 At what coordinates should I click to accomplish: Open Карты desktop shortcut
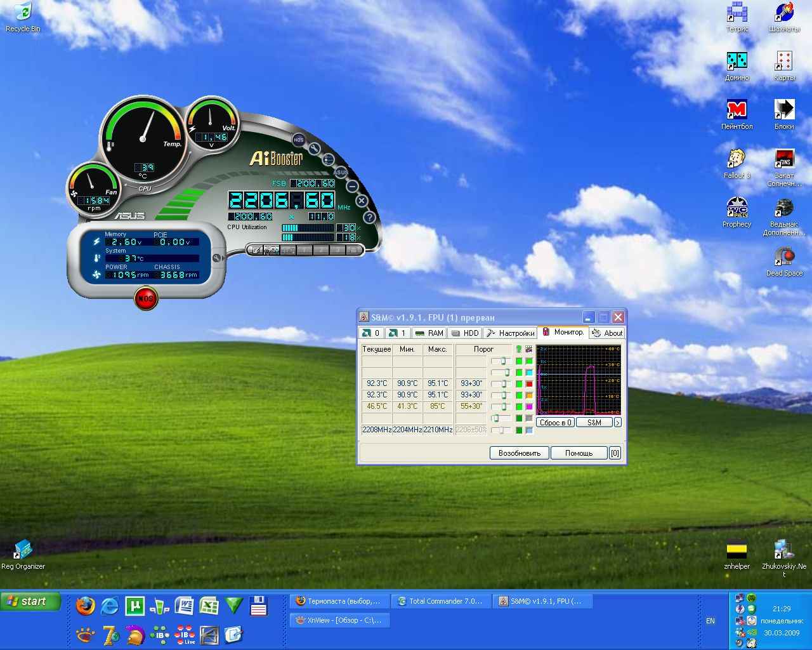(784, 66)
